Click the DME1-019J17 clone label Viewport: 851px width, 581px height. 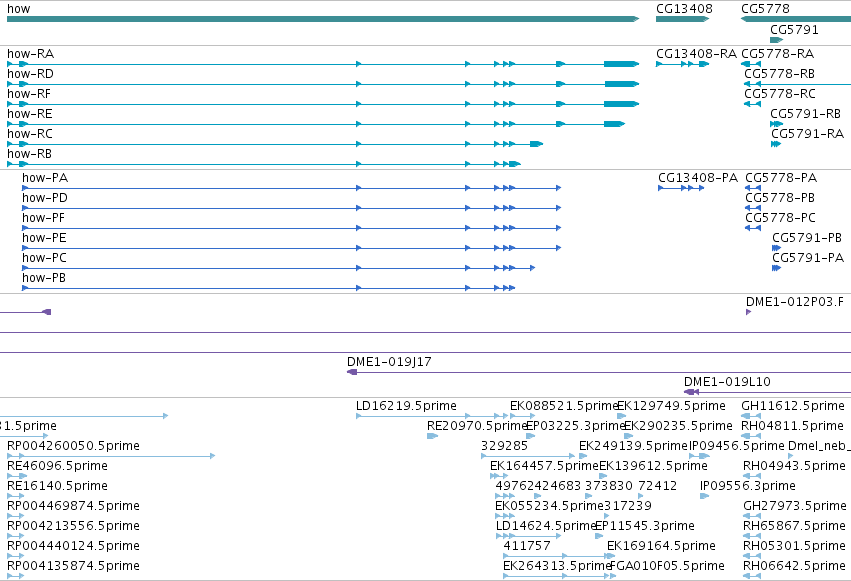coord(389,362)
